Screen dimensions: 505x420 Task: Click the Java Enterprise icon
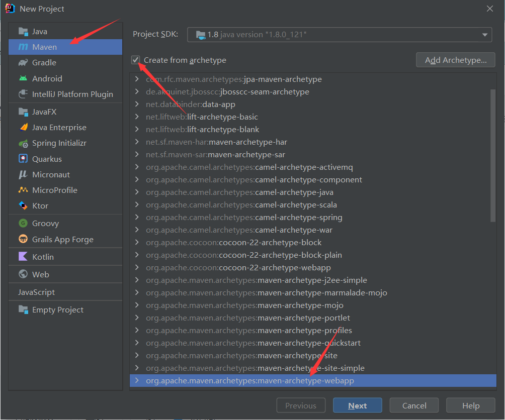click(x=23, y=127)
